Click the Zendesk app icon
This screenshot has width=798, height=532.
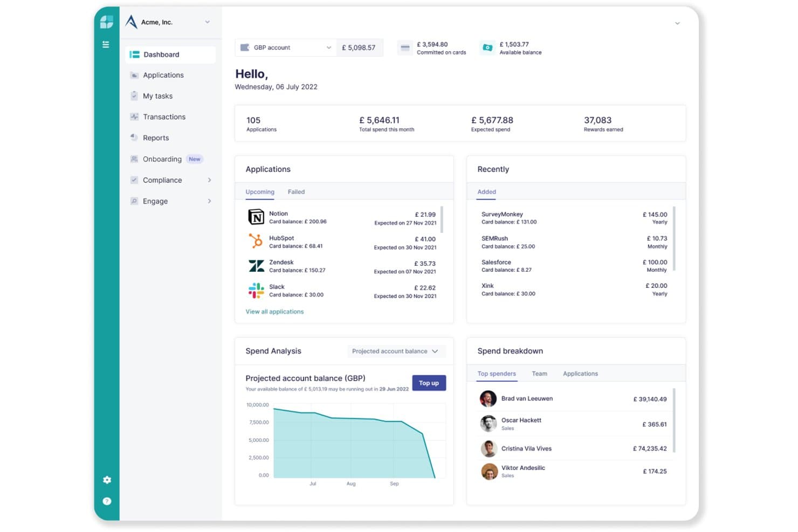256,266
